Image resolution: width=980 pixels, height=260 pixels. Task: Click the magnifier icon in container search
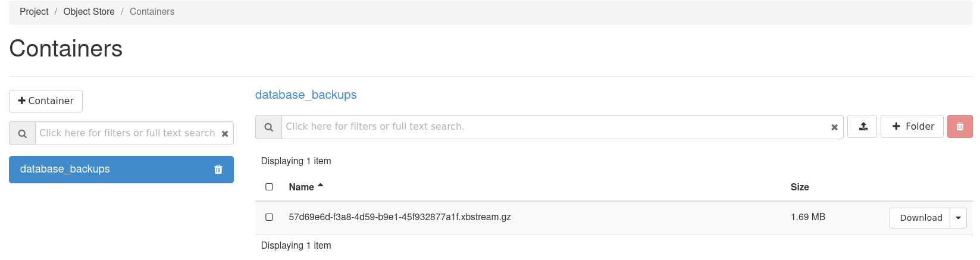23,134
